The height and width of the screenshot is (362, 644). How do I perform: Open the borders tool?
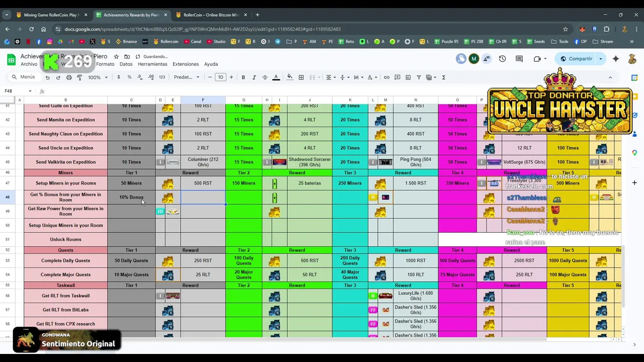(301, 77)
